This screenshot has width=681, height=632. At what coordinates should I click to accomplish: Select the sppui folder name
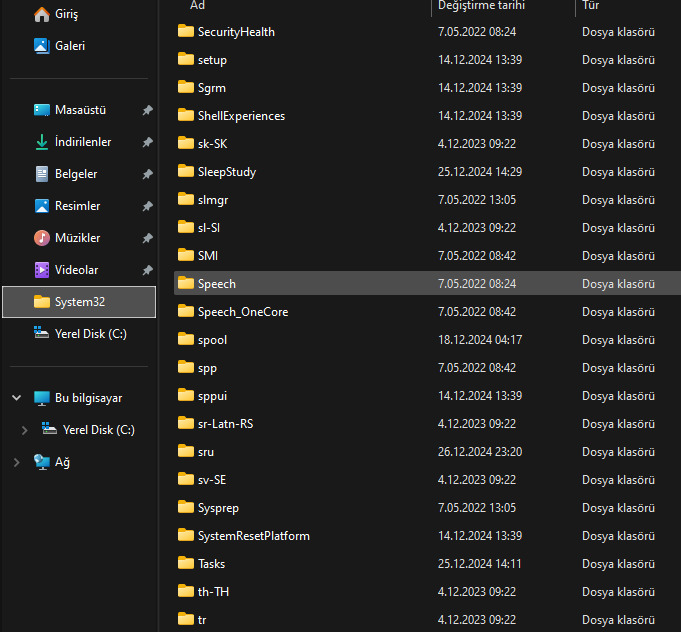coord(212,397)
